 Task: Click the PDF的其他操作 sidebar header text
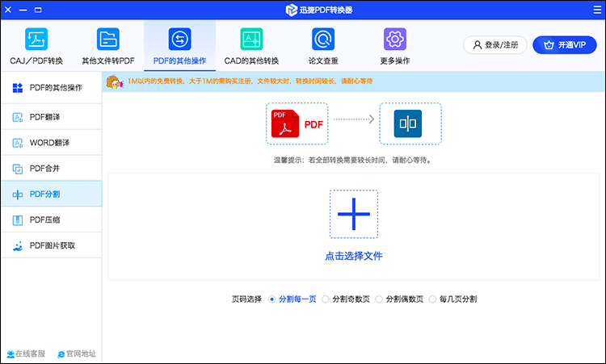coord(56,88)
